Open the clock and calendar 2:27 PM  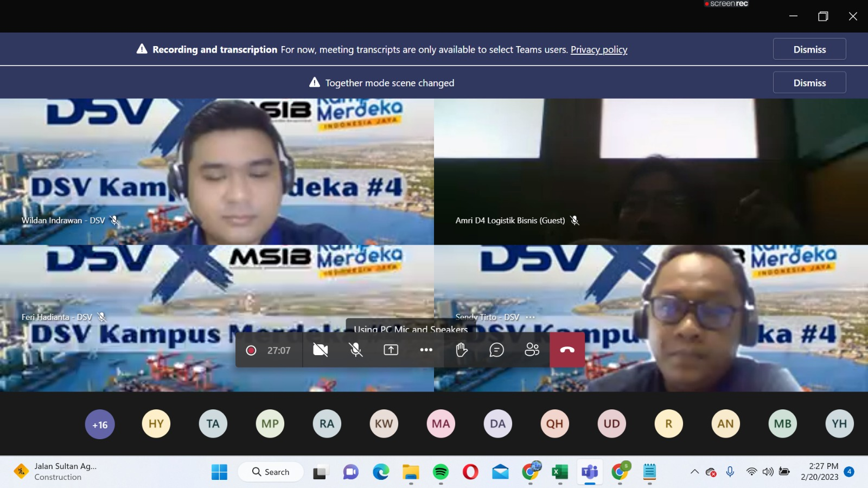point(819,472)
